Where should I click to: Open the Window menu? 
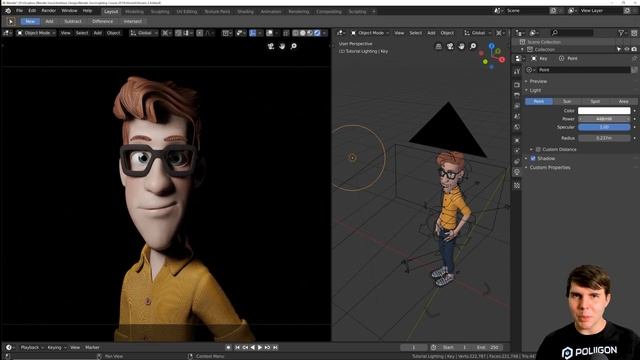pyautogui.click(x=69, y=11)
